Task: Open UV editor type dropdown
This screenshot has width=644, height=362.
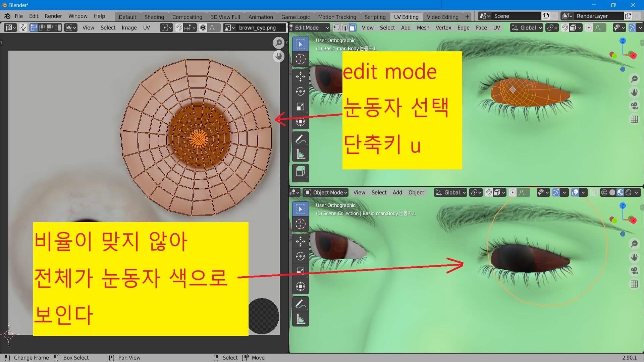Action: (10, 27)
